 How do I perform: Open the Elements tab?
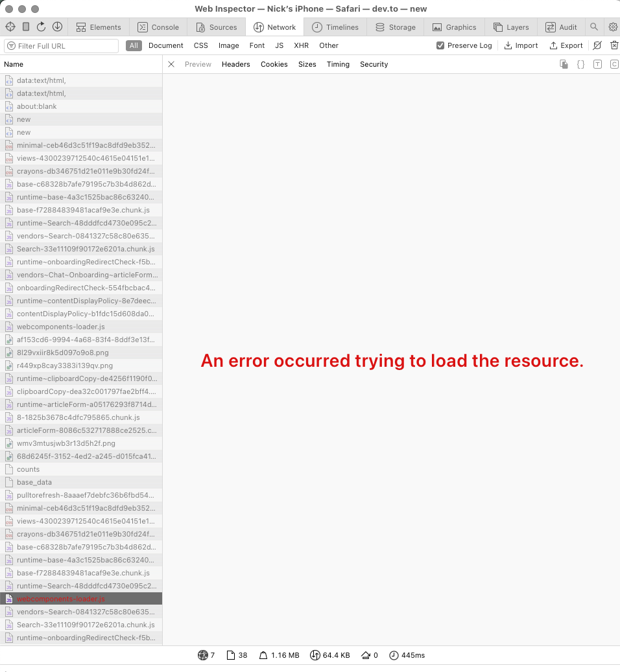tap(99, 27)
